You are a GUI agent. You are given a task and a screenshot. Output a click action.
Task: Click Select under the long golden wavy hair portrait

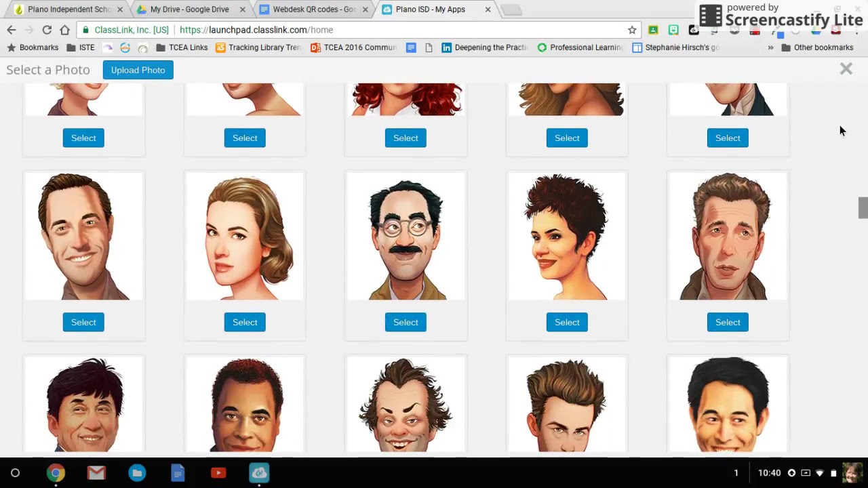(x=567, y=138)
